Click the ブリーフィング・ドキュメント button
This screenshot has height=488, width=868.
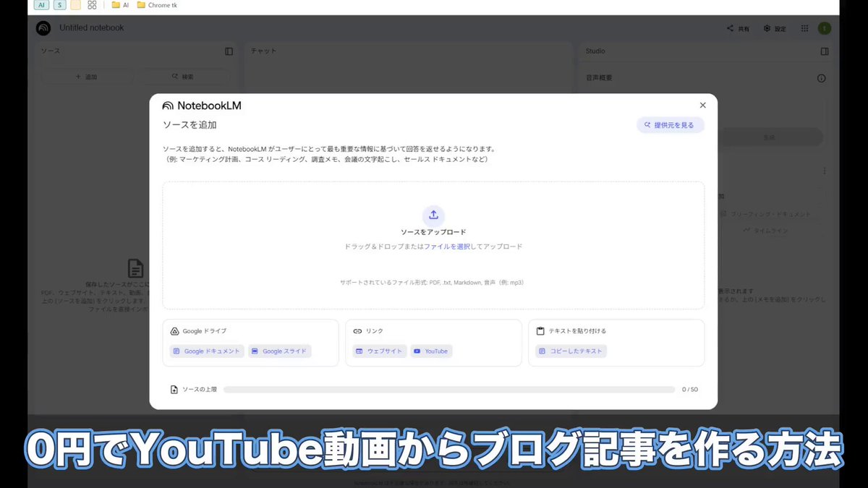767,214
